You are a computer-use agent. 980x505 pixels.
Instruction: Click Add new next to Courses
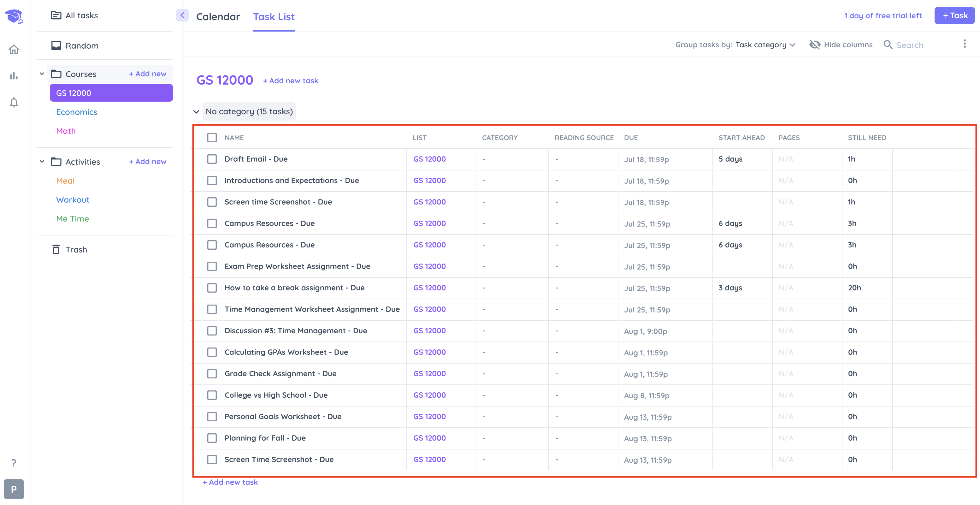coord(148,74)
